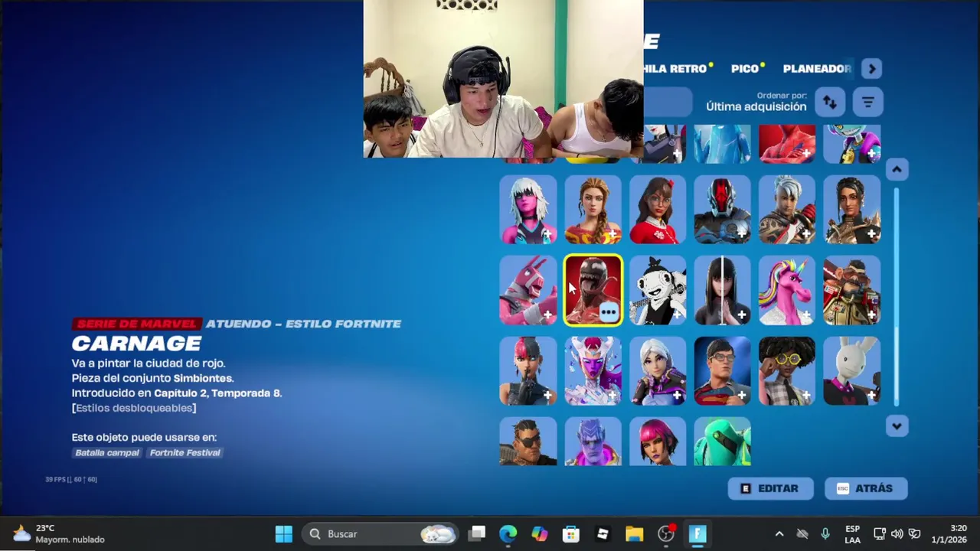The image size is (980, 551).
Task: Click the 'Fortnite Festival' mode tag
Action: tap(185, 452)
